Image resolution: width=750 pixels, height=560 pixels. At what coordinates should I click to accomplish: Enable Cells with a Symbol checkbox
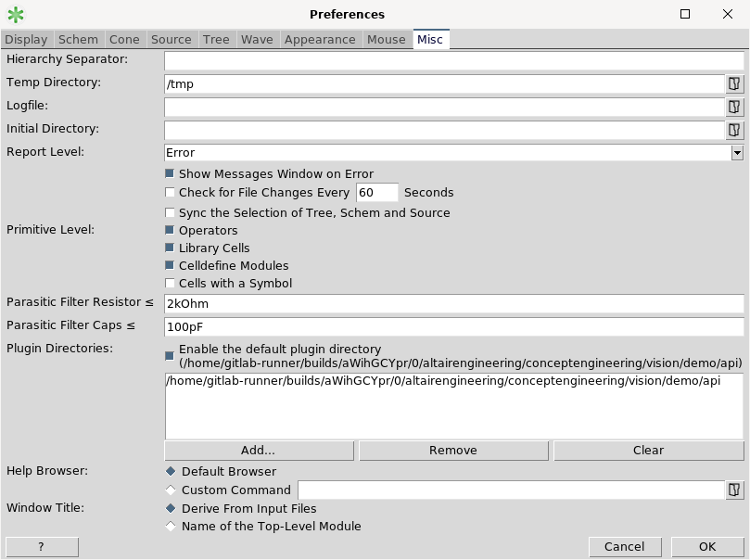point(170,283)
